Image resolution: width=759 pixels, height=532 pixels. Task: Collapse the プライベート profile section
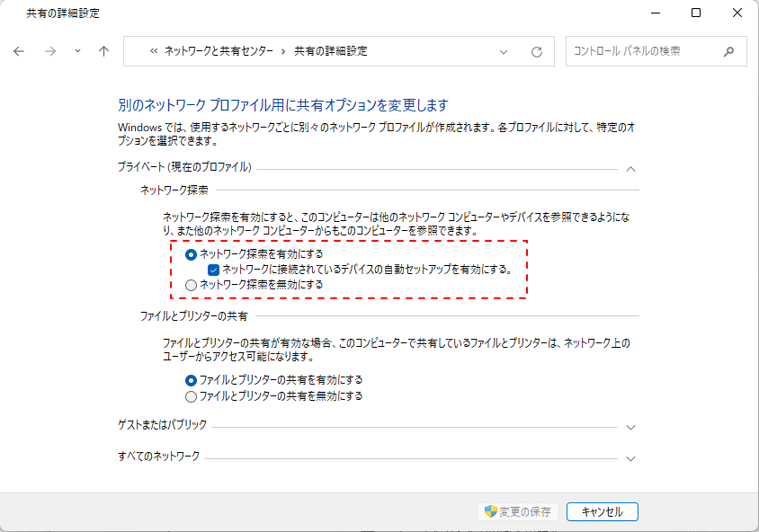tap(630, 169)
